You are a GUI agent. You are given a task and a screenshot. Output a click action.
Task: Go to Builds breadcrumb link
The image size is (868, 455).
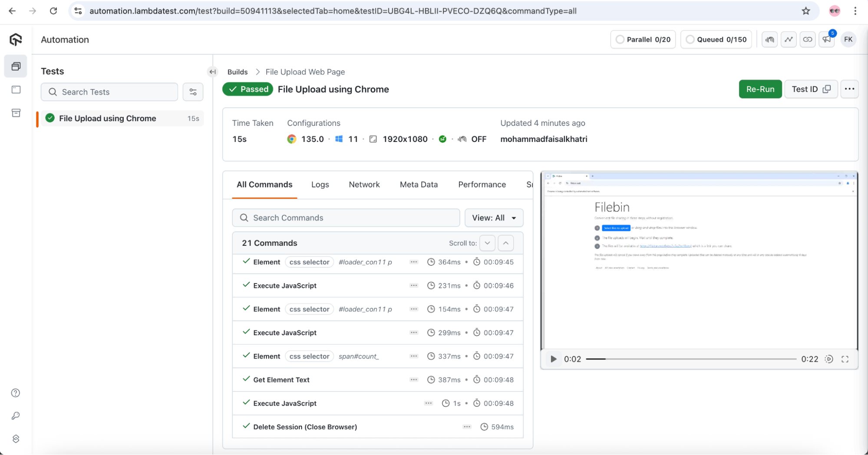(238, 72)
